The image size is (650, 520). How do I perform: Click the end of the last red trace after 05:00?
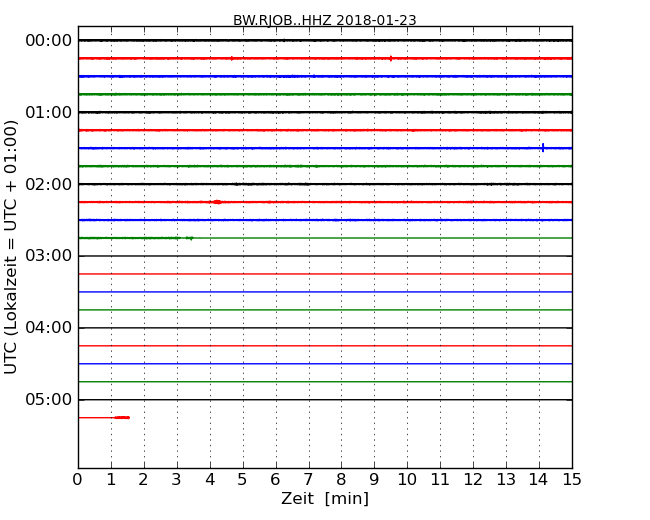click(122, 418)
